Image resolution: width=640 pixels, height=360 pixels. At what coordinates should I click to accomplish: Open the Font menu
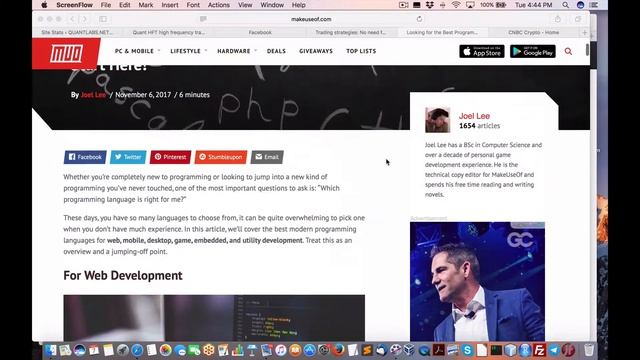coord(193,5)
